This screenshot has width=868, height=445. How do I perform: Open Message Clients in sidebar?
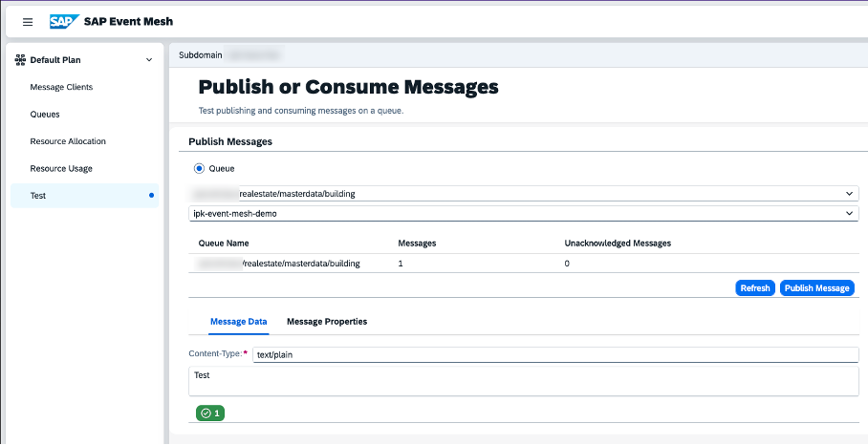tap(61, 87)
